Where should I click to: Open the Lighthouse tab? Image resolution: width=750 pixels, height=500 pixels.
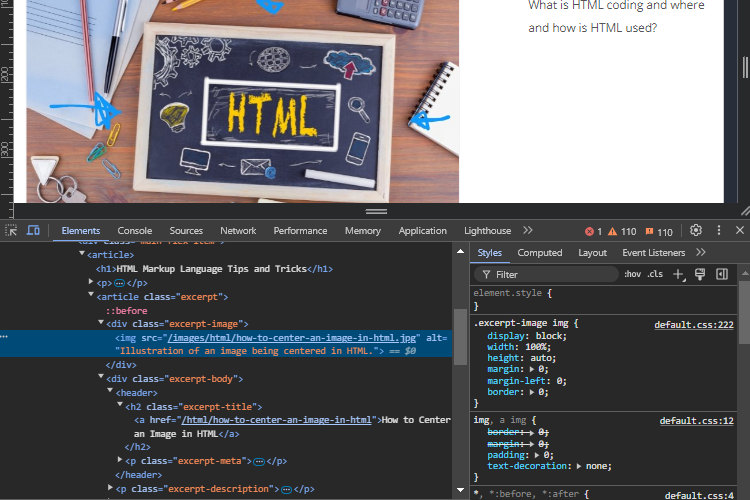(x=487, y=231)
